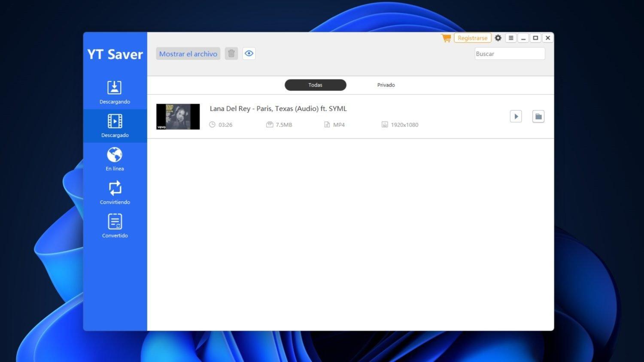The width and height of the screenshot is (644, 362).
Task: Open settings with the gear icon
Action: [498, 38]
